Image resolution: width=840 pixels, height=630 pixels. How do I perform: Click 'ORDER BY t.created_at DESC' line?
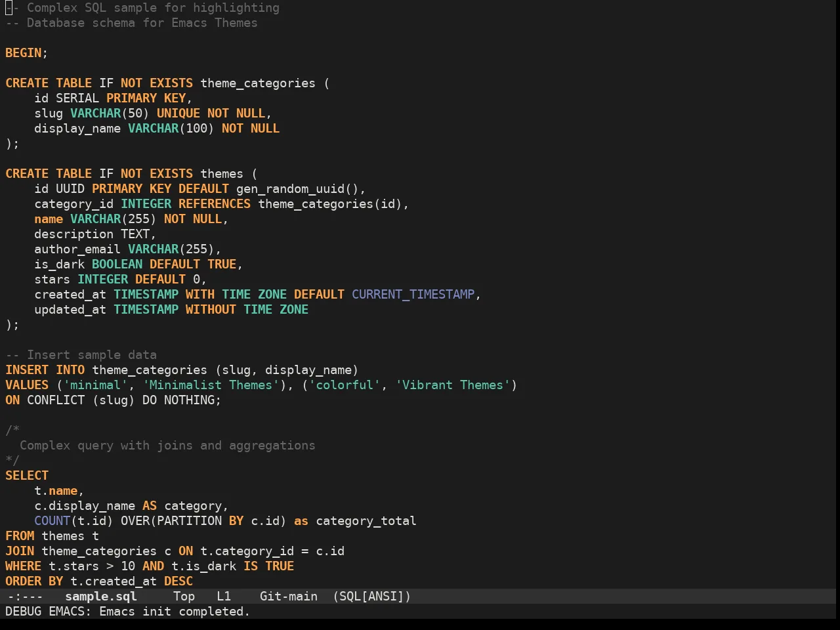(99, 581)
